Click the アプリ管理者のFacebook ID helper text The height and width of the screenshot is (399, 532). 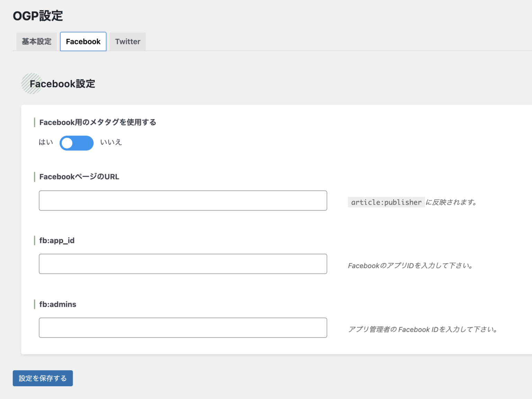pyautogui.click(x=423, y=329)
